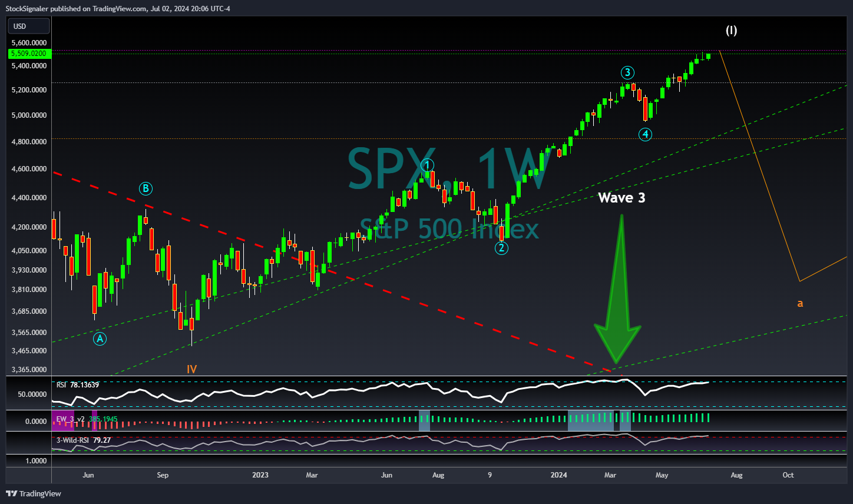Viewport: 853px width, 504px height.
Task: Click the 3,930.0000 price axis label
Action: (x=29, y=270)
